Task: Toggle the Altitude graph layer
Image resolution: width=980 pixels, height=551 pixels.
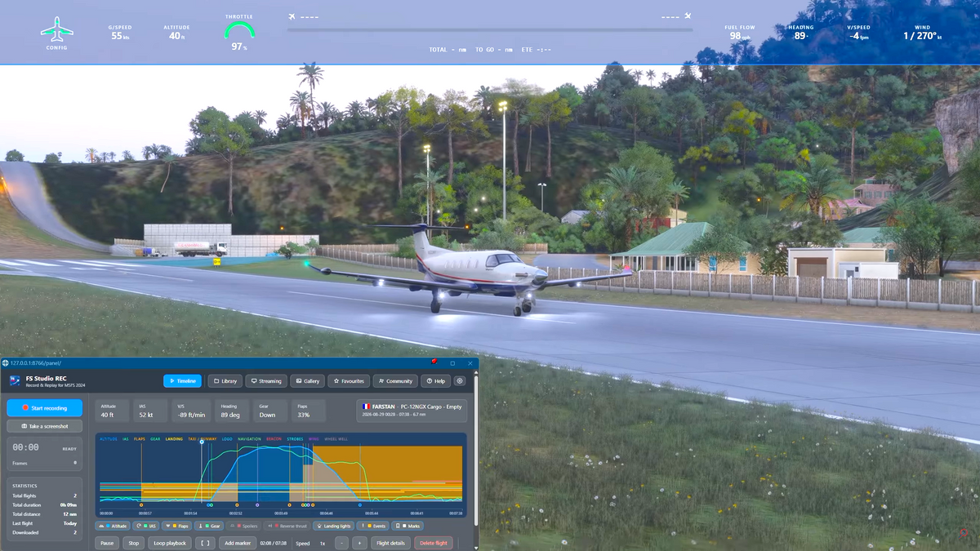Action: 114,526
